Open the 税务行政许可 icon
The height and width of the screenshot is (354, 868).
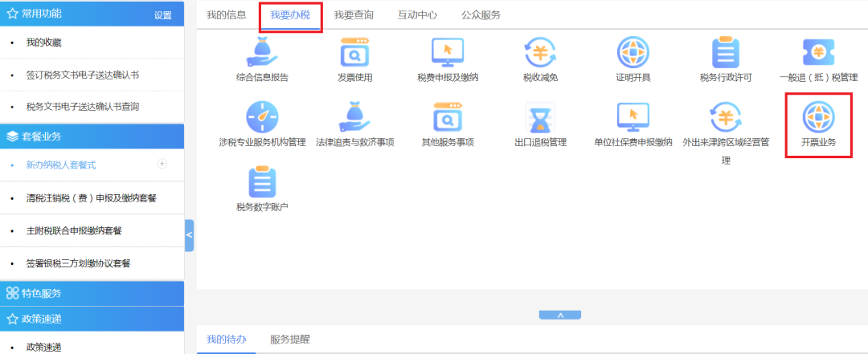pos(726,53)
